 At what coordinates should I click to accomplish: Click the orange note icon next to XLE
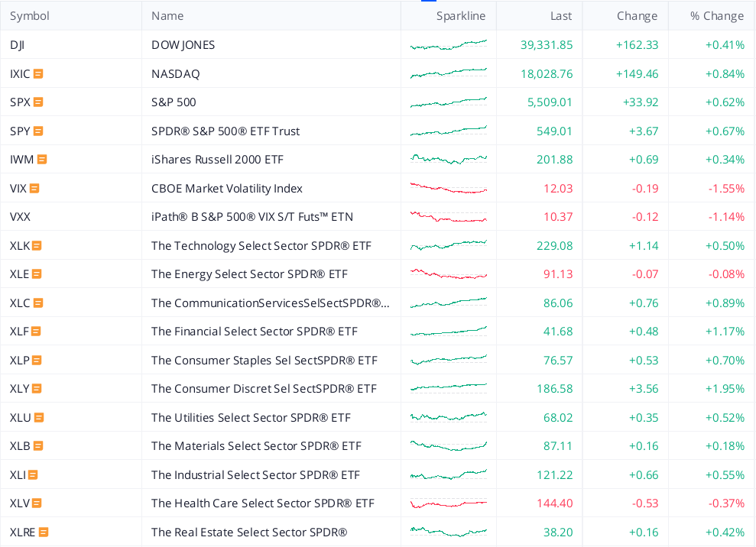click(37, 274)
